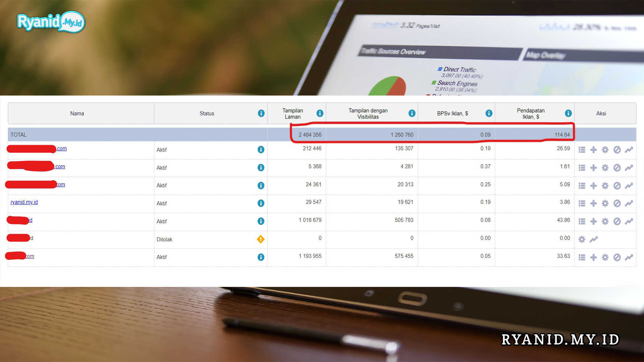Open status info for the 1 018 679 row

[261, 221]
